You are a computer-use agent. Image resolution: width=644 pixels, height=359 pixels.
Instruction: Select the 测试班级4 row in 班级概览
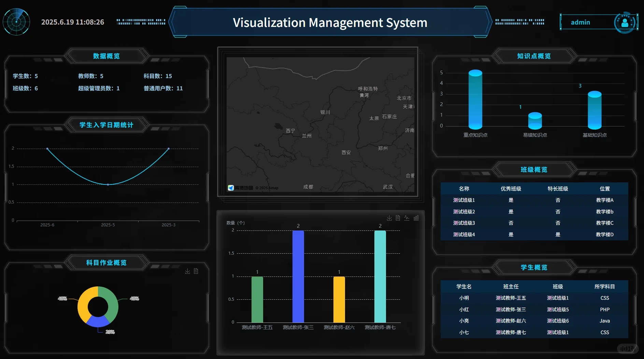coord(534,235)
